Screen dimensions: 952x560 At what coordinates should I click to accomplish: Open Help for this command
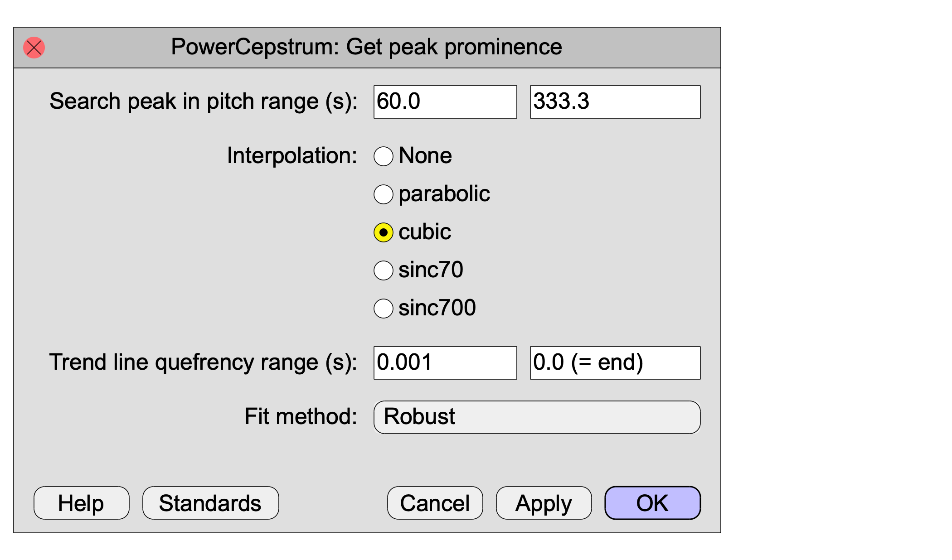pyautogui.click(x=82, y=503)
